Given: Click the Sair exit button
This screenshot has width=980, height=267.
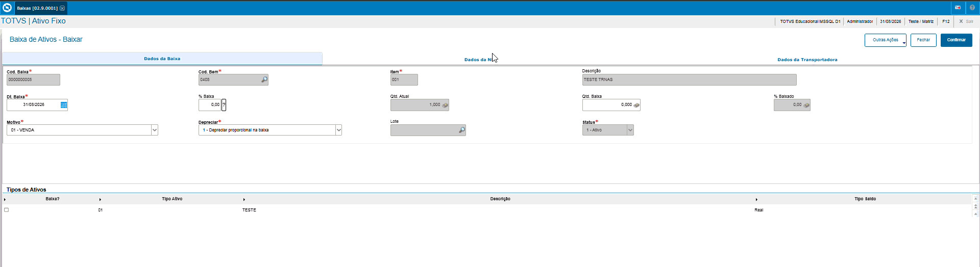Looking at the screenshot, I should click(966, 21).
